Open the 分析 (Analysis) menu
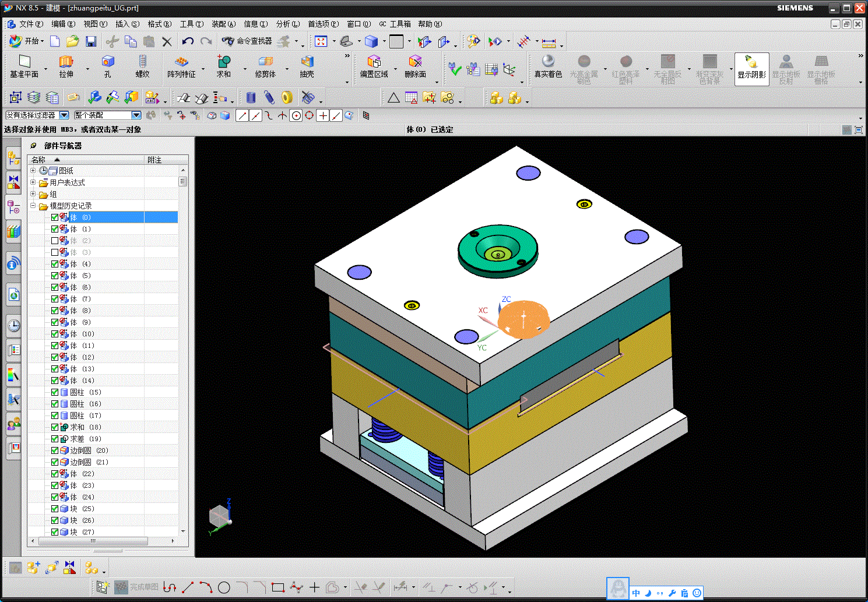868x602 pixels. [x=287, y=24]
